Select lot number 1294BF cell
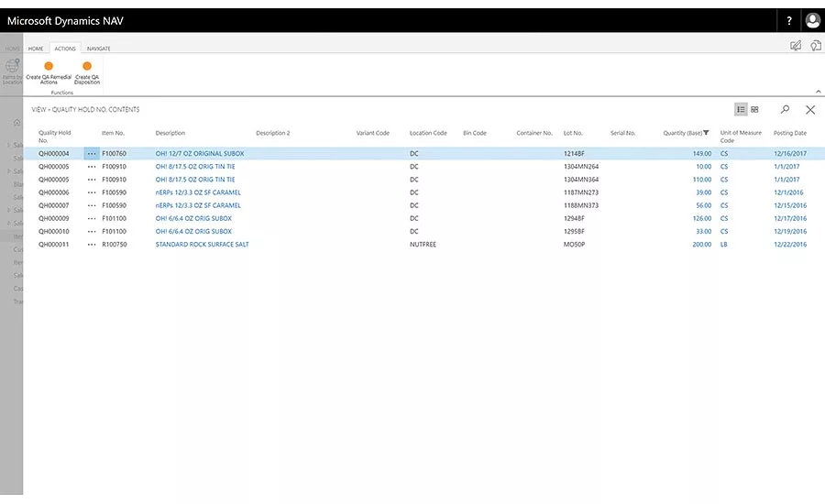The width and height of the screenshot is (825, 504). point(574,218)
